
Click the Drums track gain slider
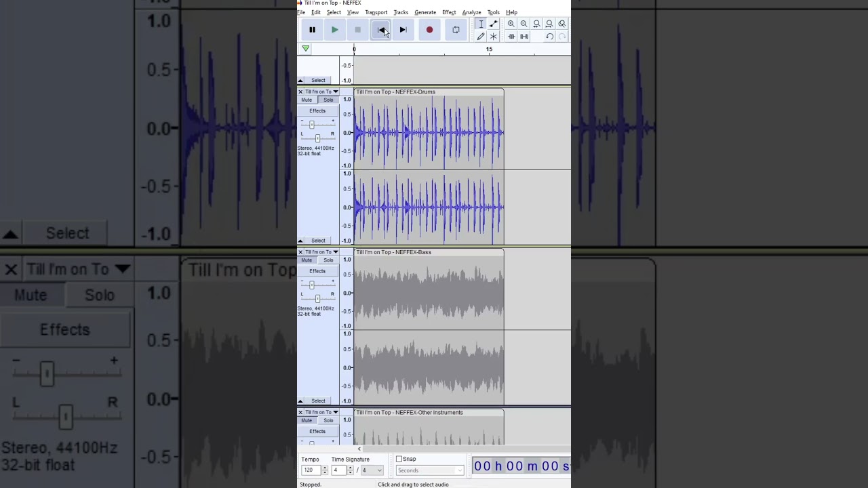[x=312, y=125]
